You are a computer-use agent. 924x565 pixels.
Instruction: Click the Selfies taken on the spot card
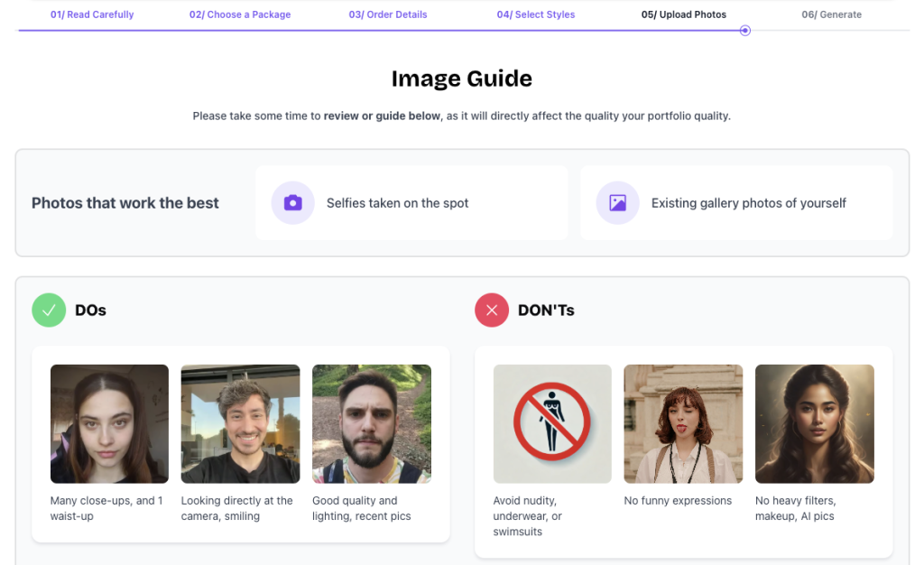tap(411, 203)
